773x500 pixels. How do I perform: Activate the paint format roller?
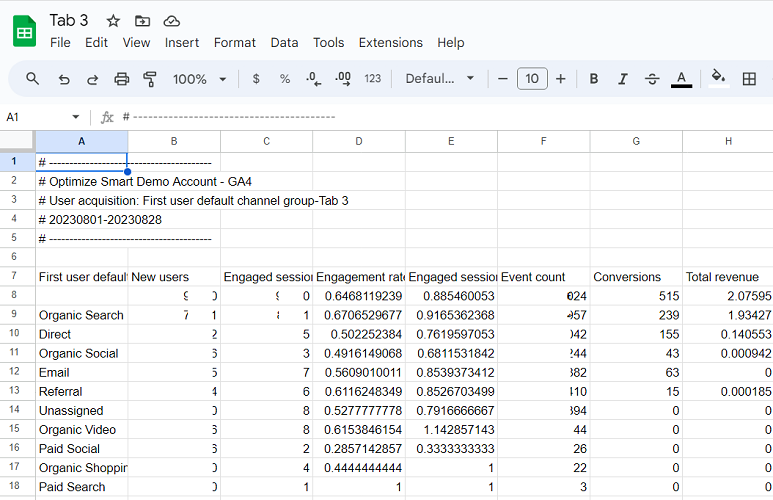click(x=150, y=79)
